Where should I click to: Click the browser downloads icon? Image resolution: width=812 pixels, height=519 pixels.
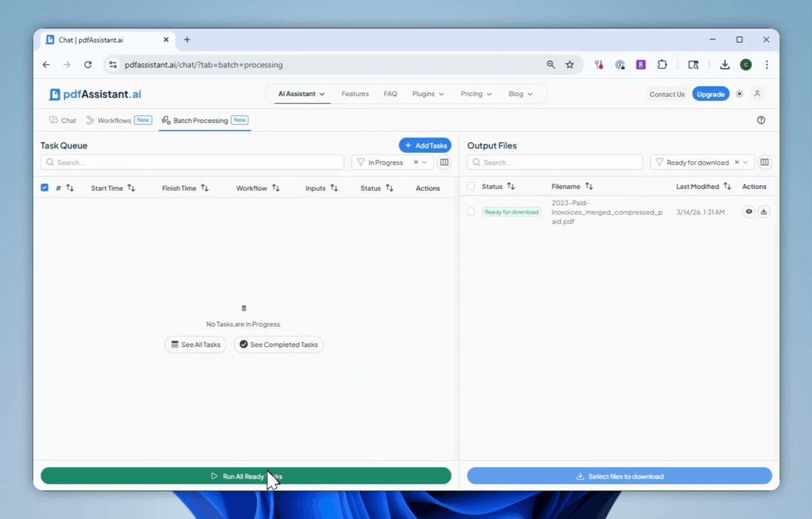(725, 65)
